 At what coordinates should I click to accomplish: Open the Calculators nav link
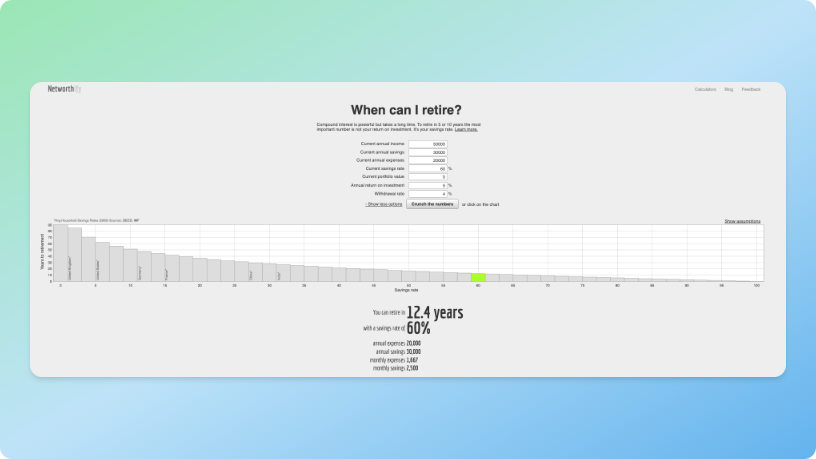(x=705, y=90)
